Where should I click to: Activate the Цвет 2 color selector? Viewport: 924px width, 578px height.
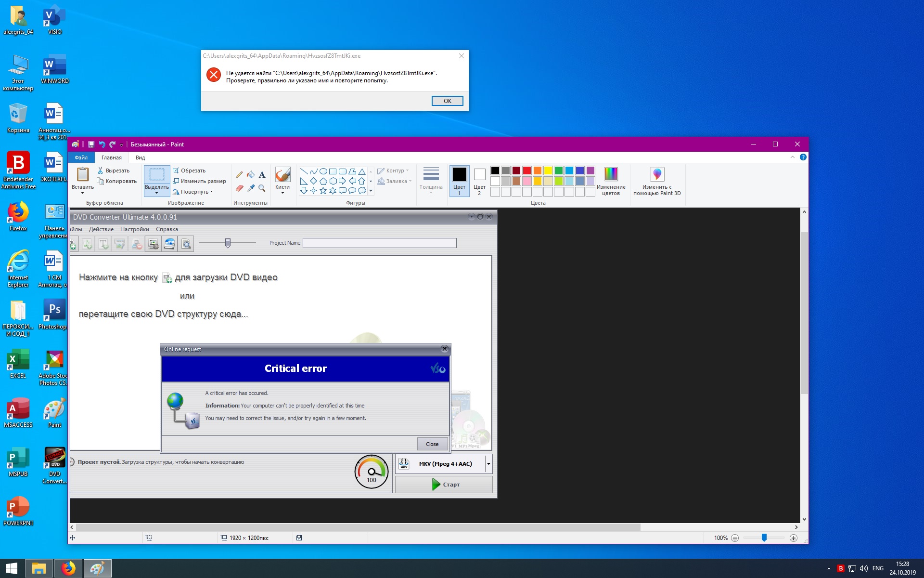(479, 181)
